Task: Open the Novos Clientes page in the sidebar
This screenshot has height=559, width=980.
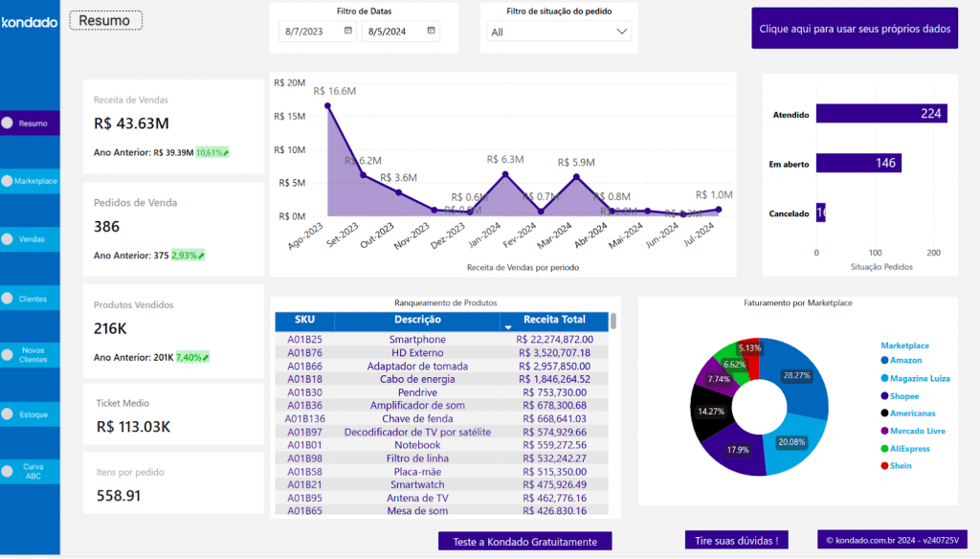Action: pyautogui.click(x=33, y=355)
